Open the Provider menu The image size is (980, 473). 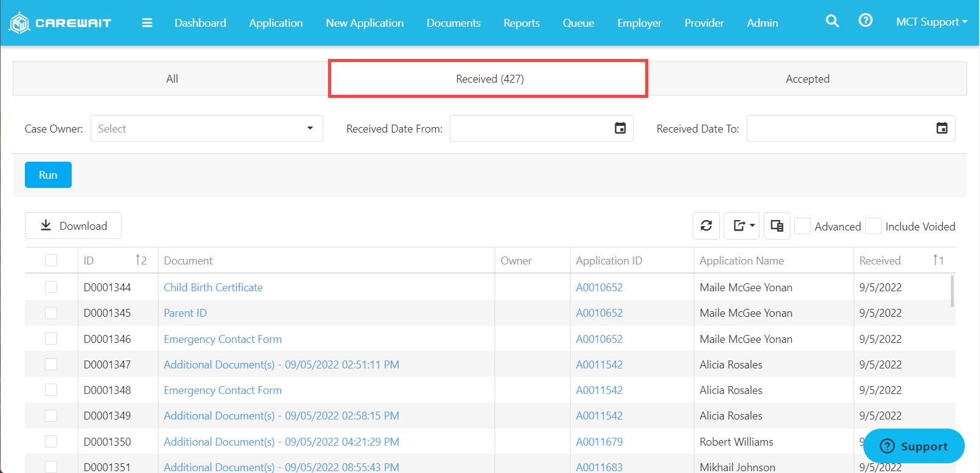click(704, 22)
